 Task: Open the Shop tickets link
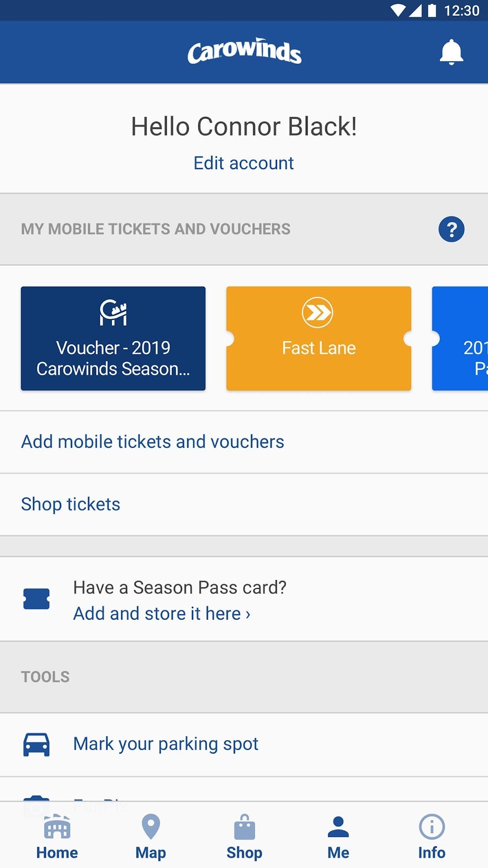point(71,504)
